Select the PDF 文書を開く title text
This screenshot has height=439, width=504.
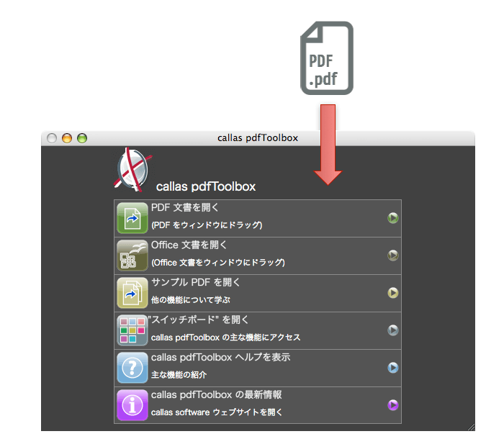(185, 207)
